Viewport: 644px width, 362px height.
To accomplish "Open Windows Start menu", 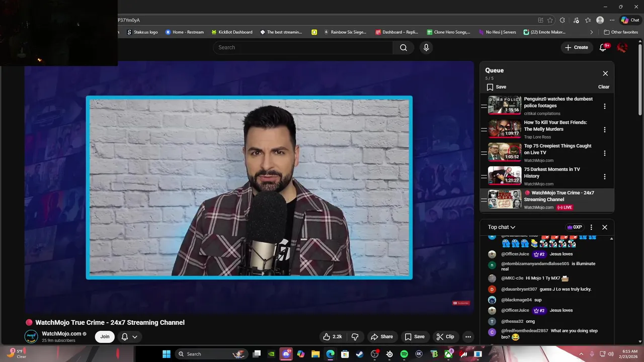I will pos(167,354).
